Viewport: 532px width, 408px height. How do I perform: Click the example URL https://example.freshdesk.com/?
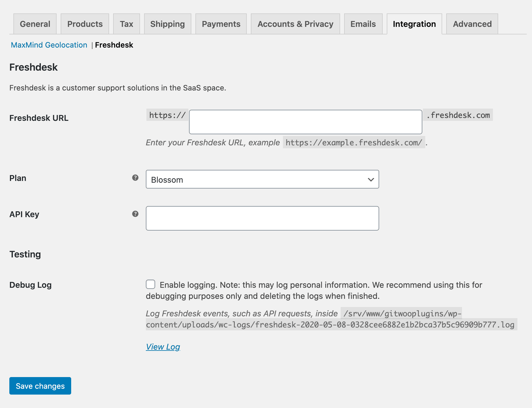(354, 142)
